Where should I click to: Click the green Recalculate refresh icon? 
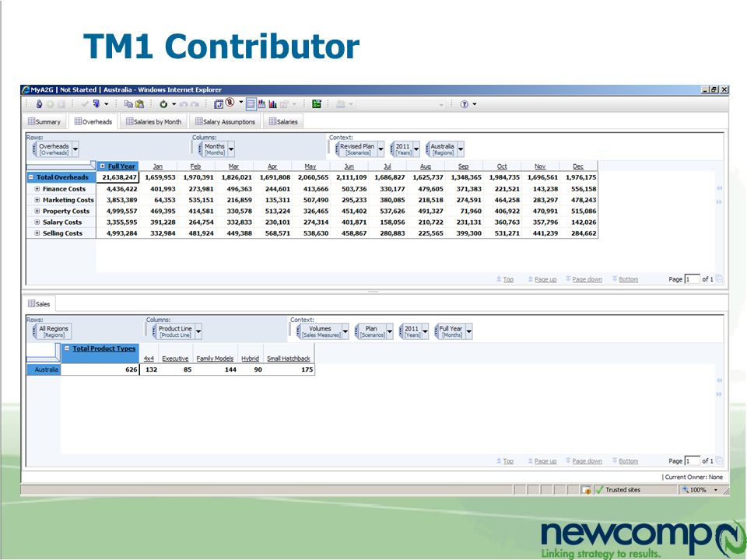tap(163, 103)
